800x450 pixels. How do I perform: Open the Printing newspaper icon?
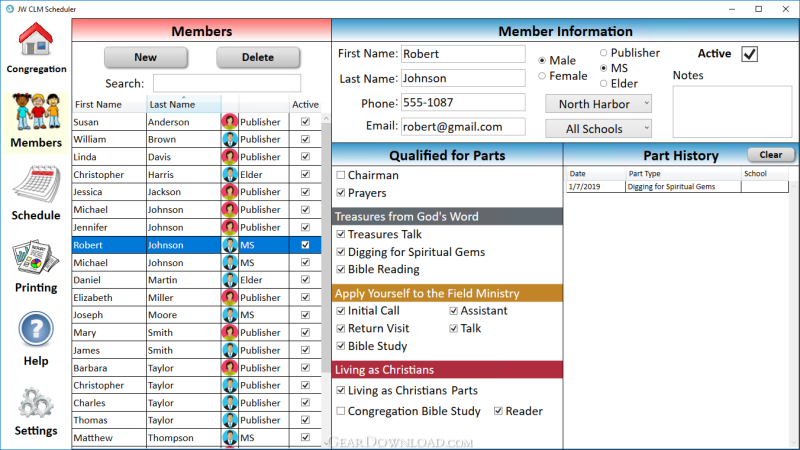point(36,258)
